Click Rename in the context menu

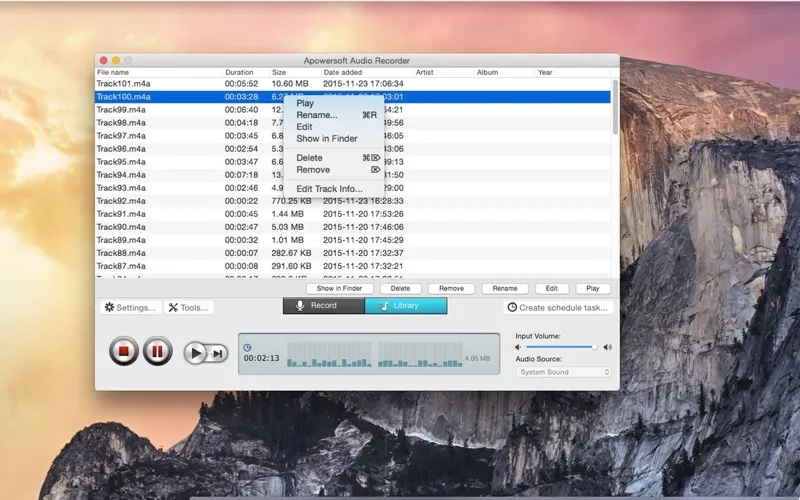point(317,115)
